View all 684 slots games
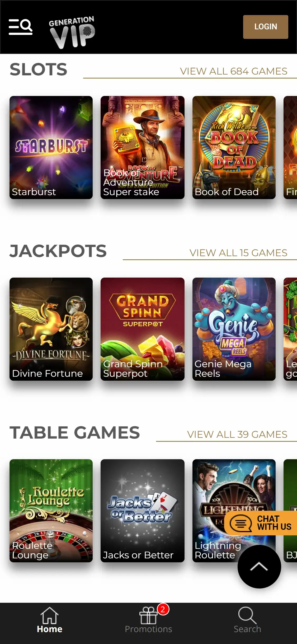Image resolution: width=297 pixels, height=644 pixels. pyautogui.click(x=234, y=71)
